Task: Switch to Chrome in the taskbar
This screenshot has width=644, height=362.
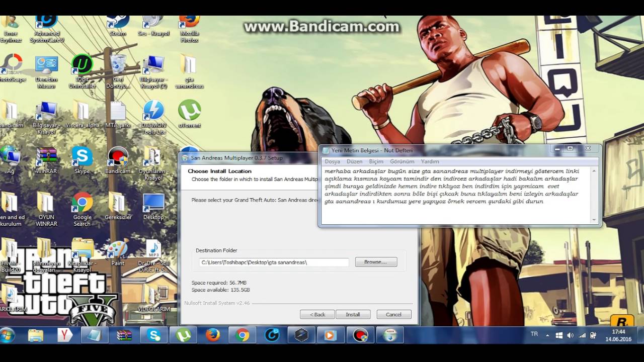Action: (243, 335)
